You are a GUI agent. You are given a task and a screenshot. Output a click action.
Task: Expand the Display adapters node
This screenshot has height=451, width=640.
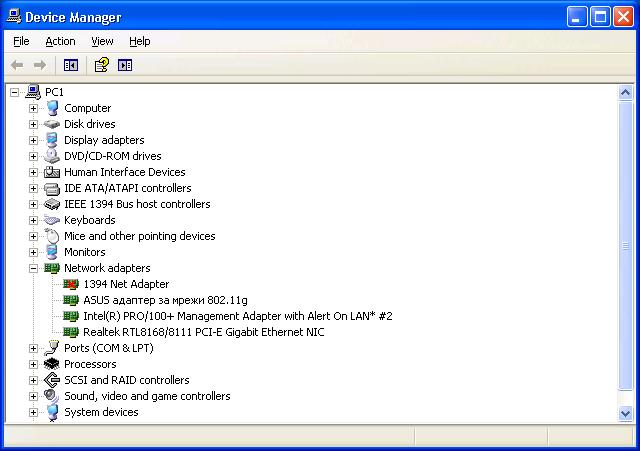point(33,140)
